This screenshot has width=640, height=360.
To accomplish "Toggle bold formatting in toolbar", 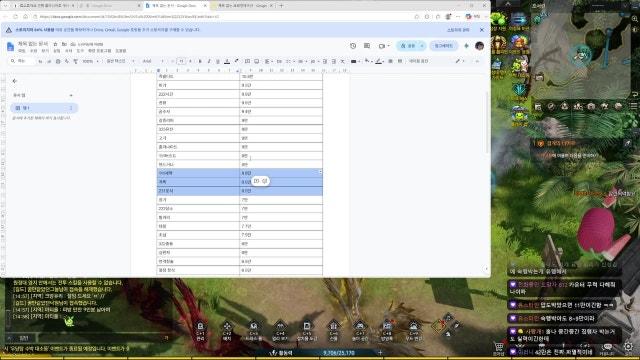I will [x=200, y=61].
